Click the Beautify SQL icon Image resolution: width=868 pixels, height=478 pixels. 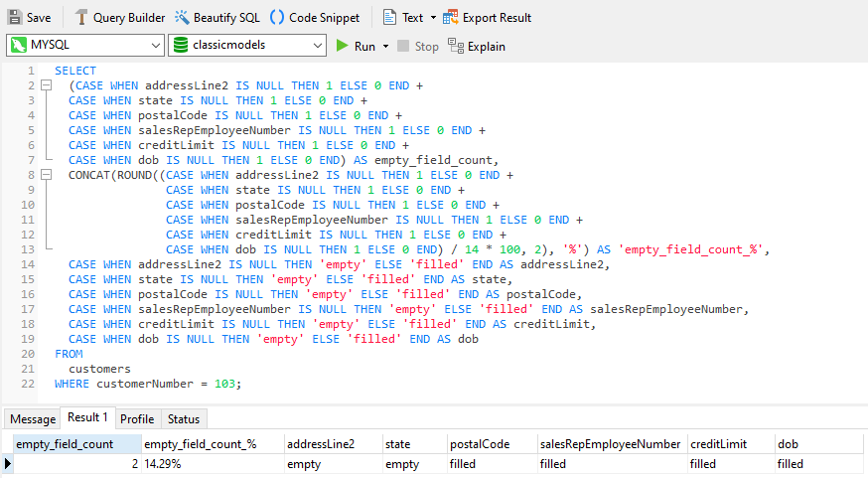pos(183,18)
